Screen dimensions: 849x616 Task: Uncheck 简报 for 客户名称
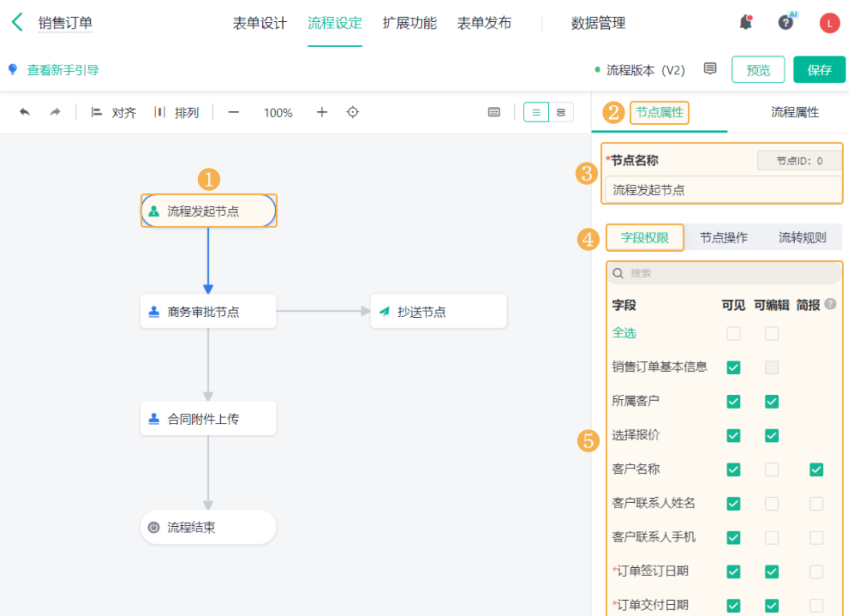(816, 470)
